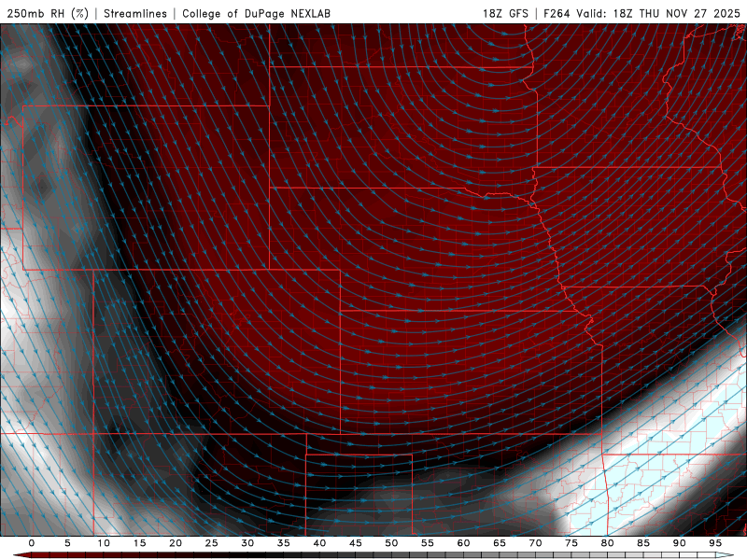The width and height of the screenshot is (747, 560).
Task: Click the single-digit '0' colorbar label
Action: 32,543
